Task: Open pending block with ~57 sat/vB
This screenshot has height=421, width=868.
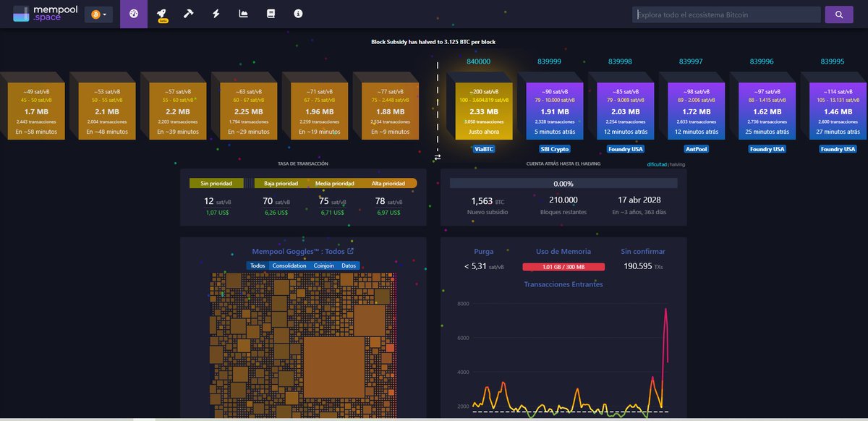Action: (177, 111)
